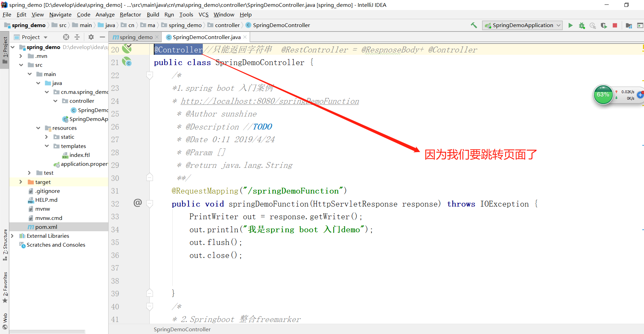
Task: Click the Build project hammer icon
Action: pyautogui.click(x=474, y=25)
